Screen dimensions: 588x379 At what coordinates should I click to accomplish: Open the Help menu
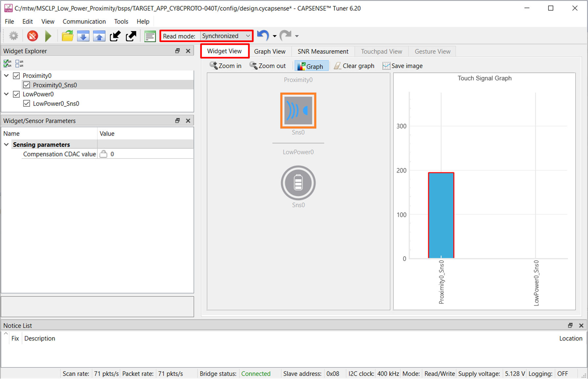(x=143, y=21)
